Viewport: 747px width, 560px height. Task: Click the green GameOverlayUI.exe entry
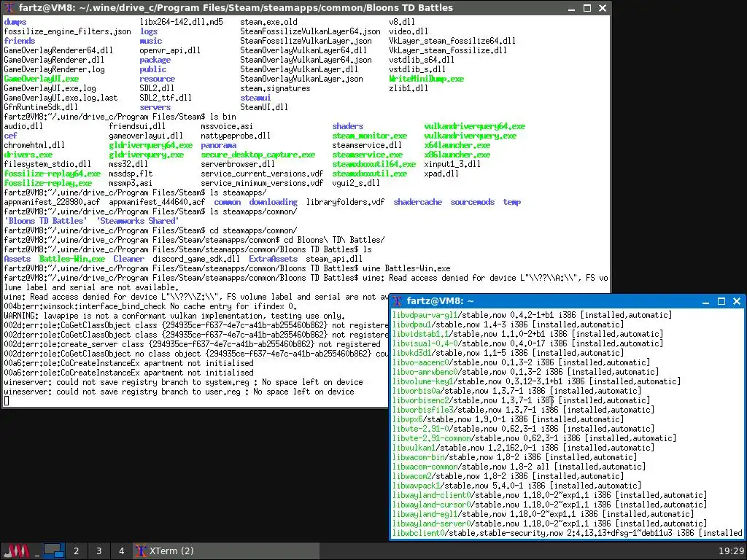(42, 79)
